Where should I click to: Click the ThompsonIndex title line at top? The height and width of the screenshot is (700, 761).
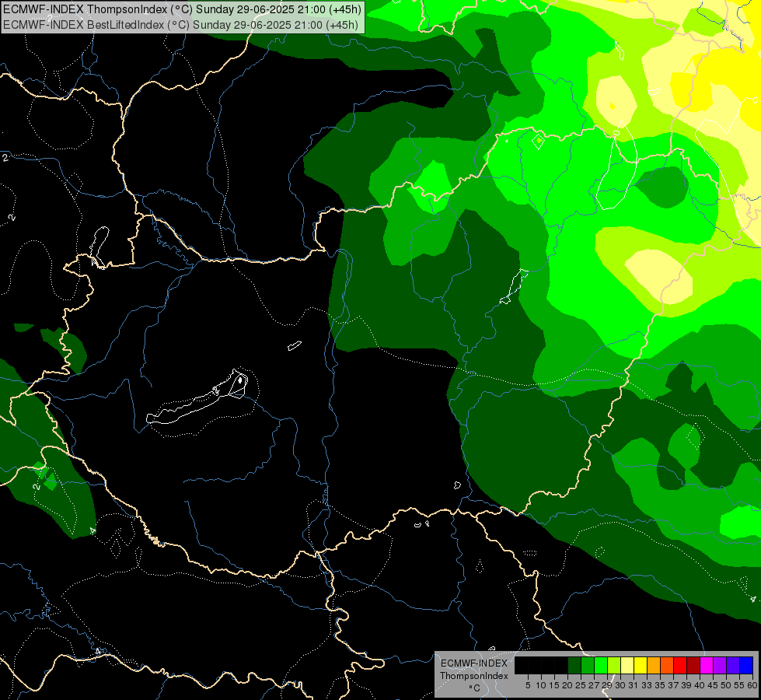point(183,9)
